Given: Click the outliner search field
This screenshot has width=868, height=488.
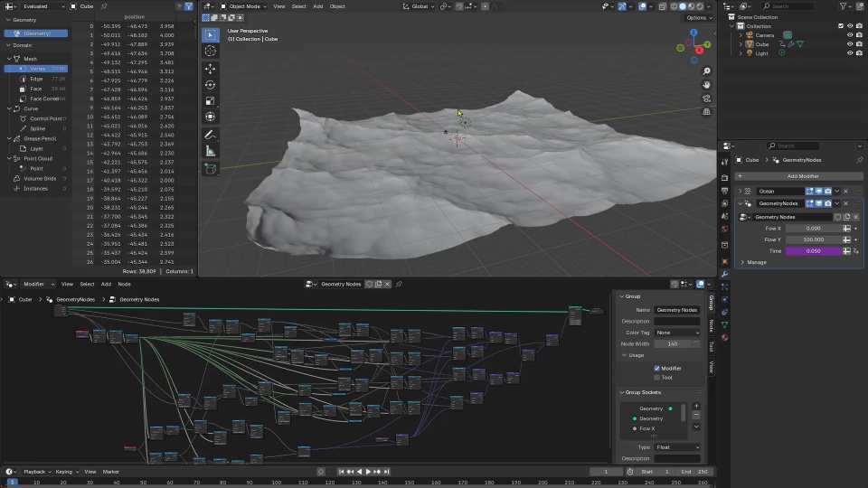Looking at the screenshot, I should coord(788,6).
